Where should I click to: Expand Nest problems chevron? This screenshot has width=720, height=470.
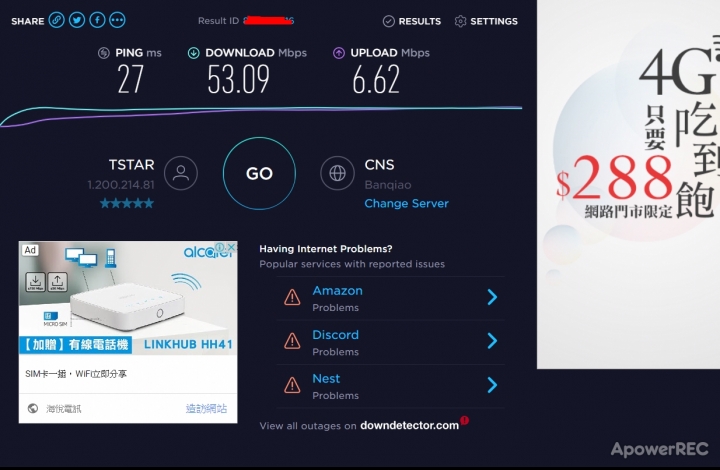pos(492,385)
